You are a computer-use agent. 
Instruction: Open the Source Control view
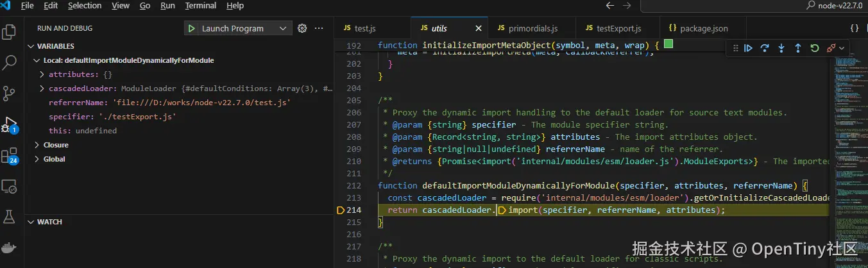point(10,93)
